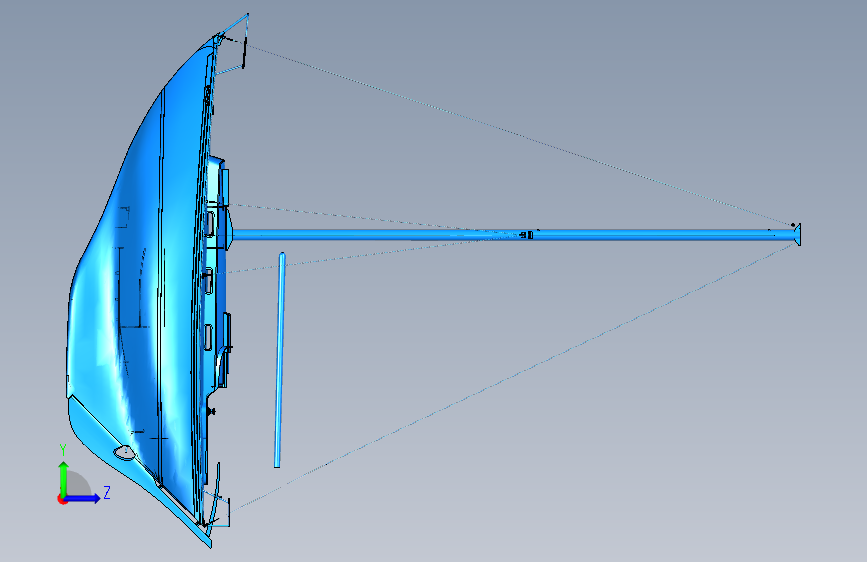The height and width of the screenshot is (562, 867).
Task: Select the masthead fitting at the mast tip
Action: coord(797,235)
